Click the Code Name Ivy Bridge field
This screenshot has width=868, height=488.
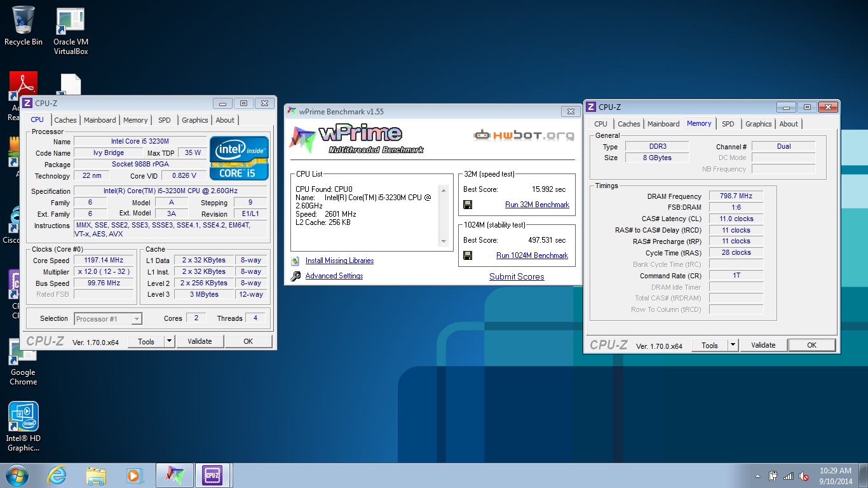[x=109, y=153]
